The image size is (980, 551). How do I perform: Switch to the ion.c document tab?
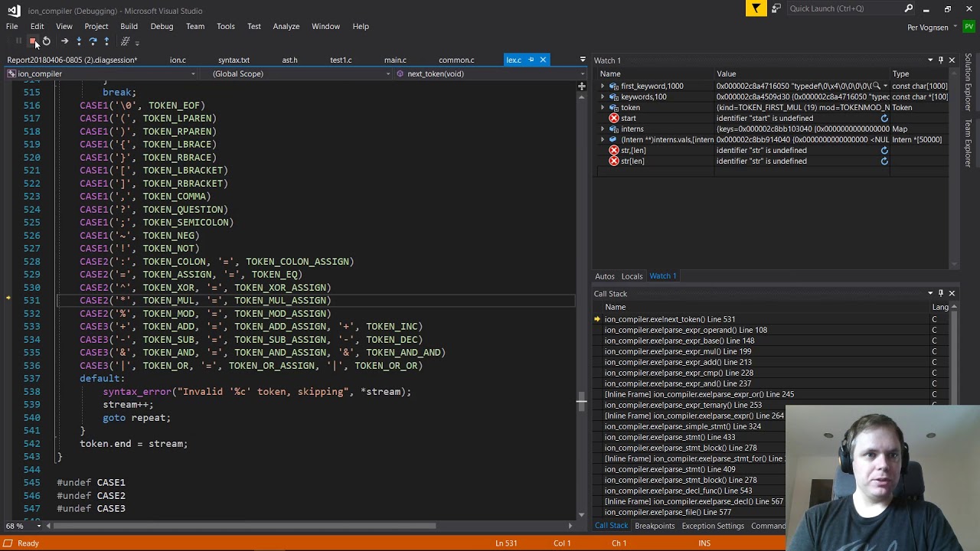[x=178, y=60]
